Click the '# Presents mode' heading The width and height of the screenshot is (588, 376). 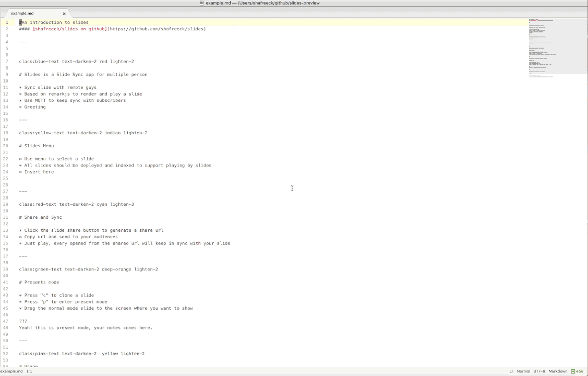point(39,282)
